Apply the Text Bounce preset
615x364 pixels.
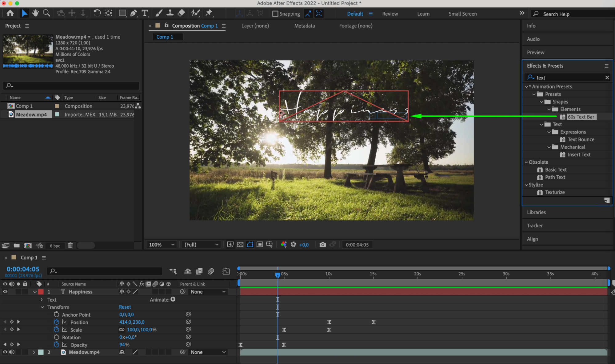click(581, 139)
